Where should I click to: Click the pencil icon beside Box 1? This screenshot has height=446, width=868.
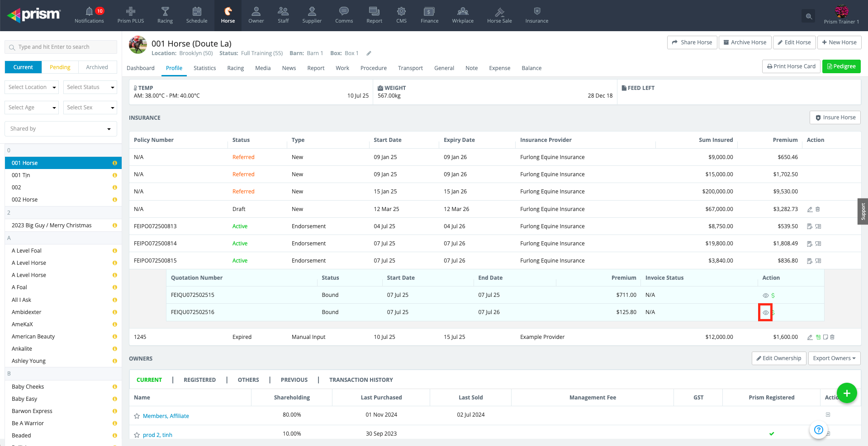pyautogui.click(x=369, y=53)
